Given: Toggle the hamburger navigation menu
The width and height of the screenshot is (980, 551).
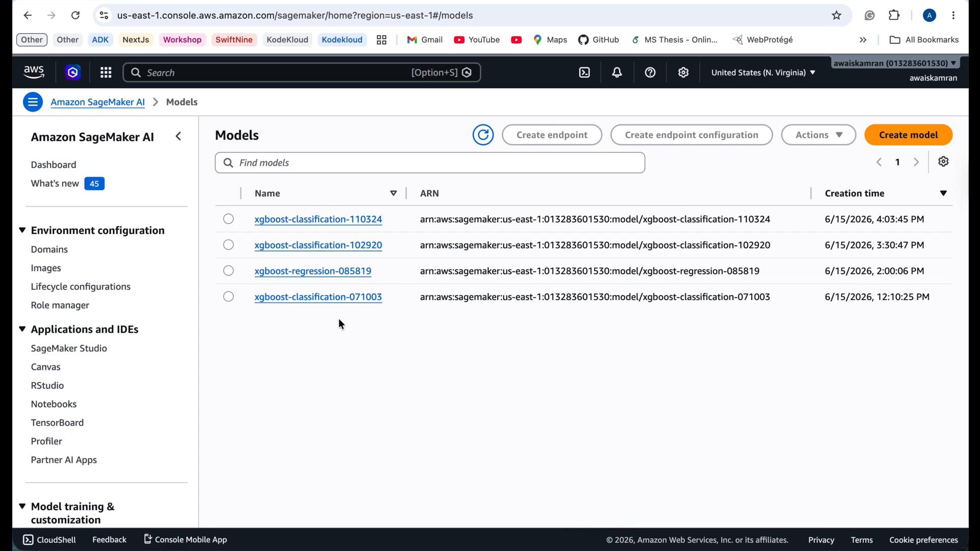Looking at the screenshot, I should coord(33,102).
